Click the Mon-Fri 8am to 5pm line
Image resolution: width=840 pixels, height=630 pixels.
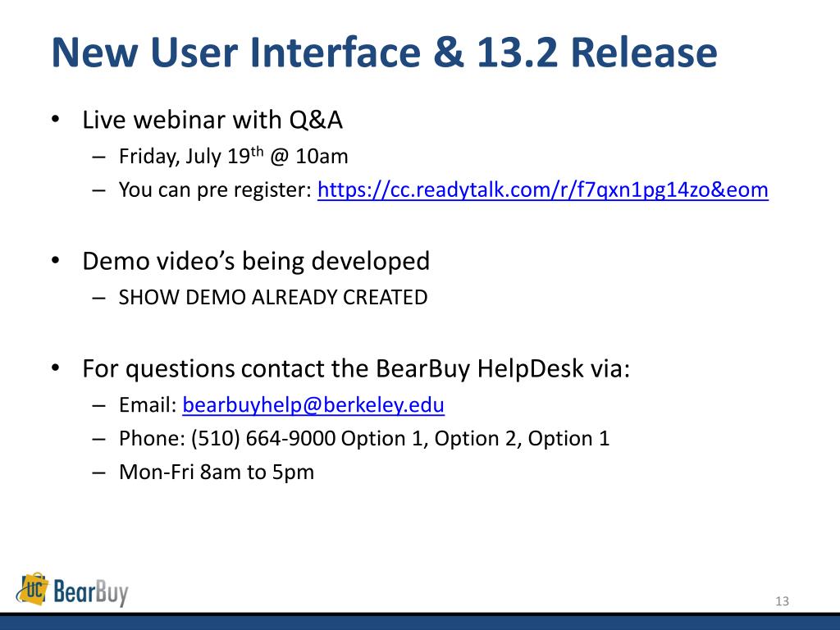click(217, 472)
